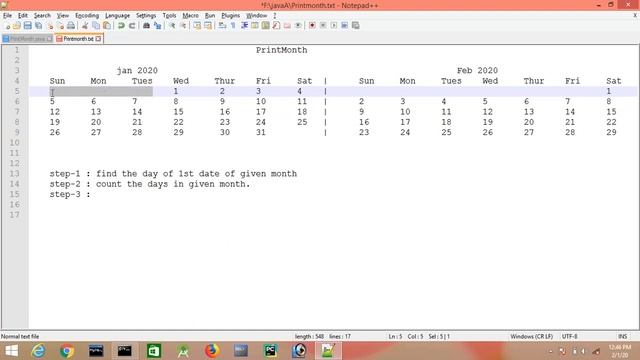Open the Edit menu
640x360 pixels.
pyautogui.click(x=22, y=16)
